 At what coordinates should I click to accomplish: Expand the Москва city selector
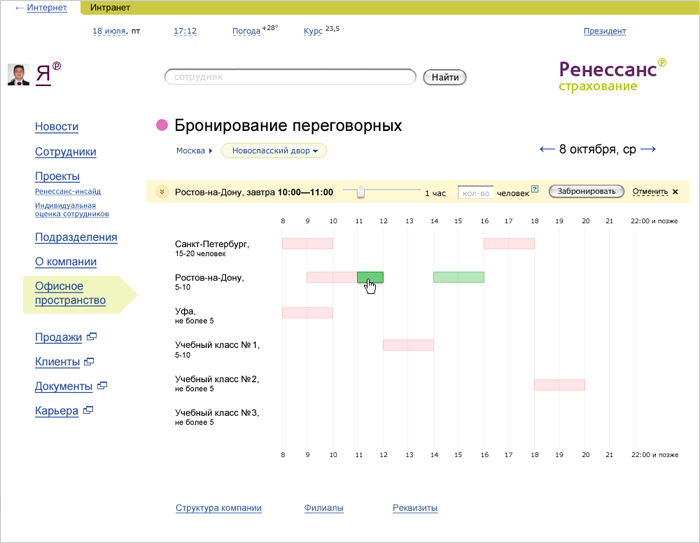click(x=194, y=150)
